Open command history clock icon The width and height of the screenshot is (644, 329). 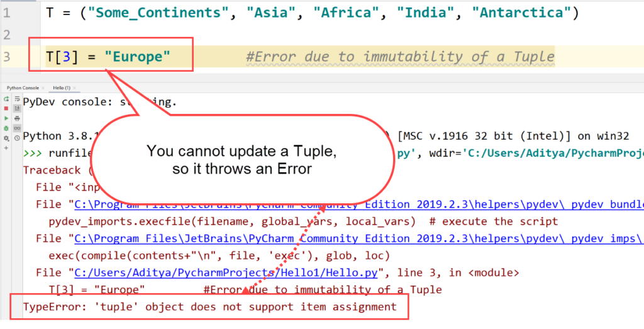[17, 138]
